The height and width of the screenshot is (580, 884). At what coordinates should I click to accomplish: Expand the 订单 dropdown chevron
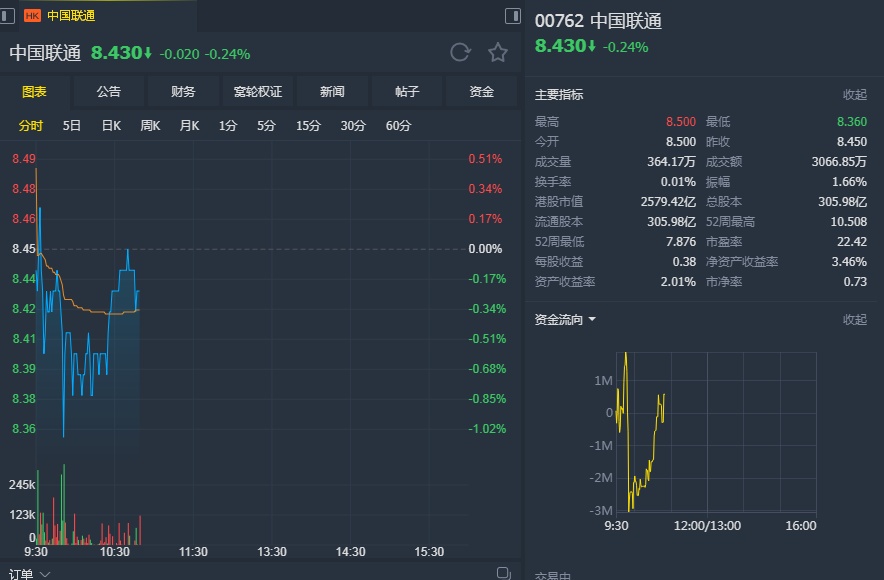tap(45, 574)
